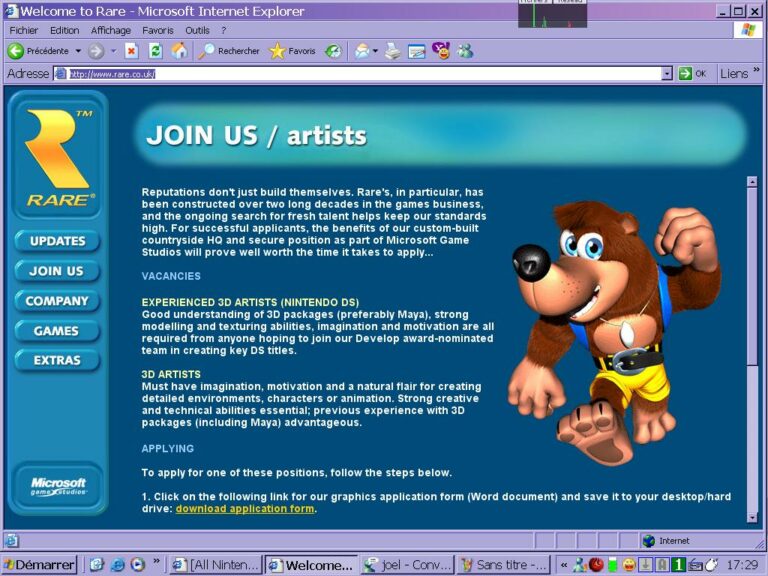Click the Edit page icon beside printer
The image size is (768, 576).
coord(417,51)
